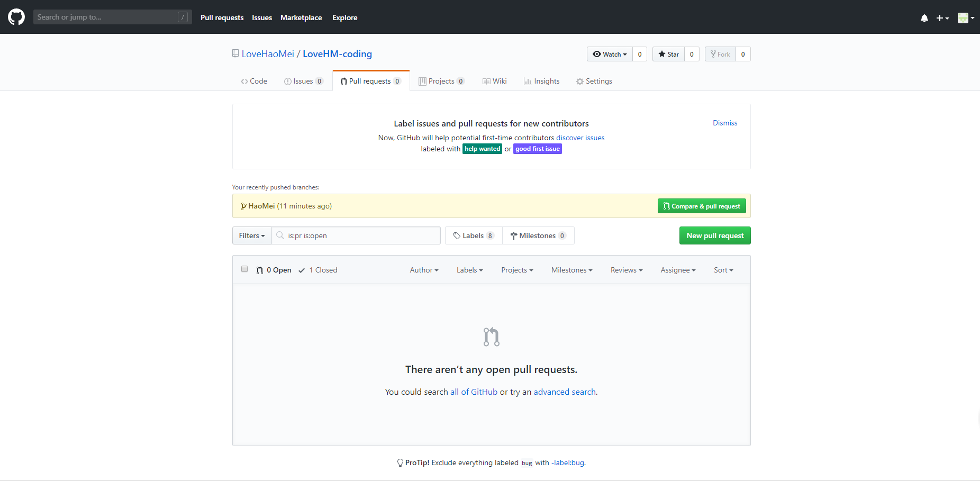
Task: Expand the Watch dropdown button
Action: pyautogui.click(x=610, y=54)
